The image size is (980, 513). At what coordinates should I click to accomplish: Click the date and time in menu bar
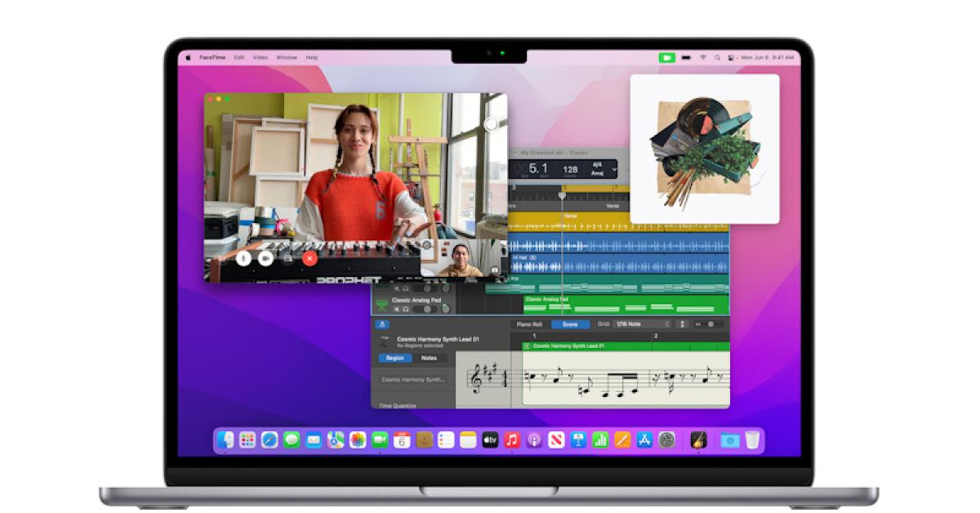767,58
